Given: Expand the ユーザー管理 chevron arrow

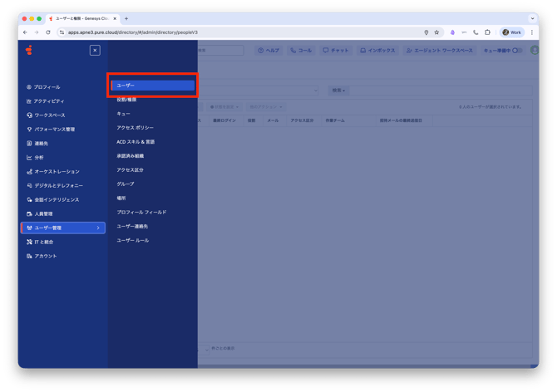Looking at the screenshot, I should point(98,228).
